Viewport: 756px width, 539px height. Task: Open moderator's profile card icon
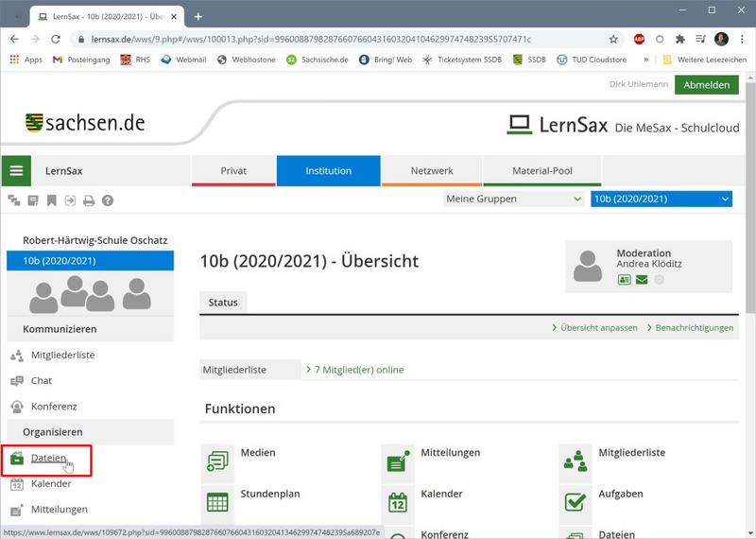tap(625, 280)
